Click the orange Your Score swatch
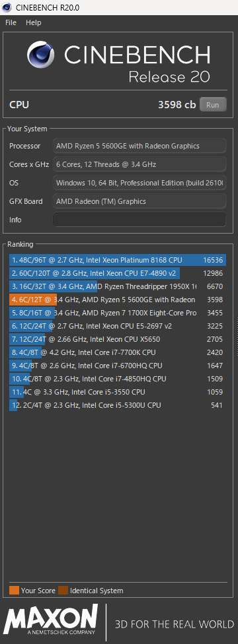 [x=14, y=591]
